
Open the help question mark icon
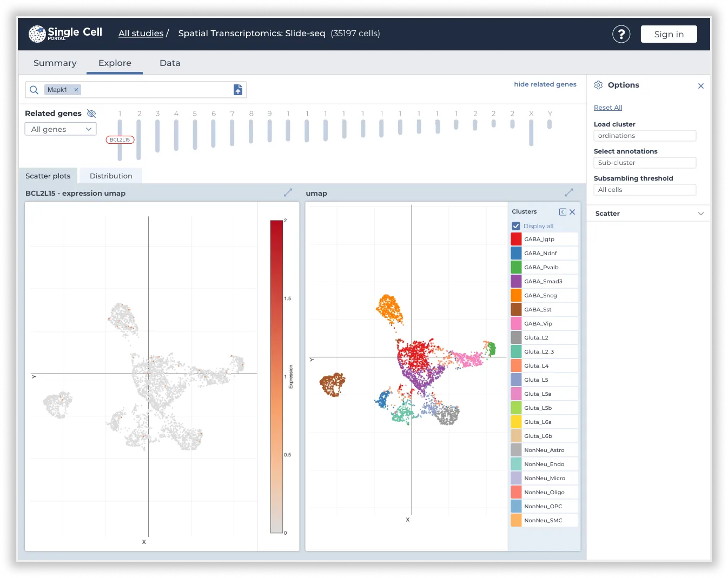[x=621, y=34]
